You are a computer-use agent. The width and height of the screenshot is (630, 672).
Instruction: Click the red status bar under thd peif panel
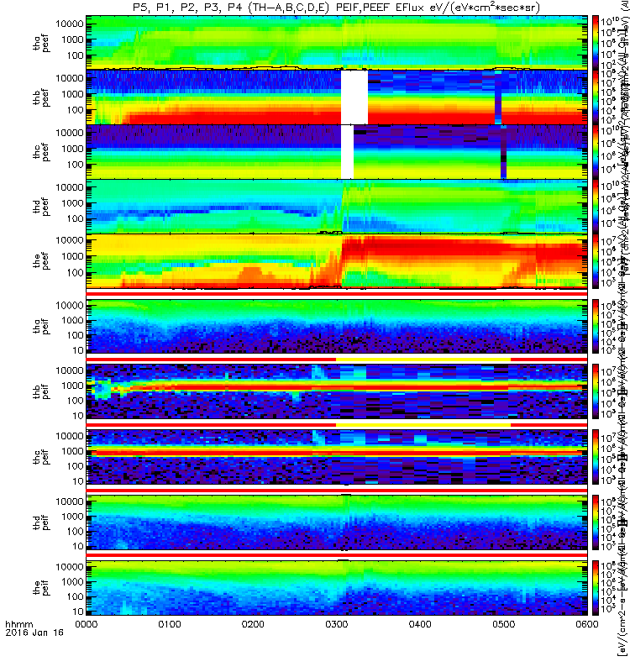(337, 555)
